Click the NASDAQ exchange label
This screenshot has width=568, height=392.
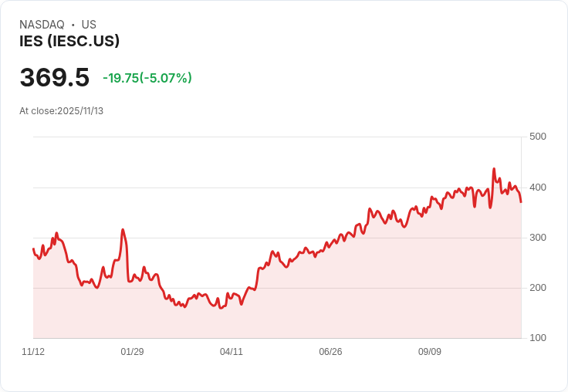[42, 25]
